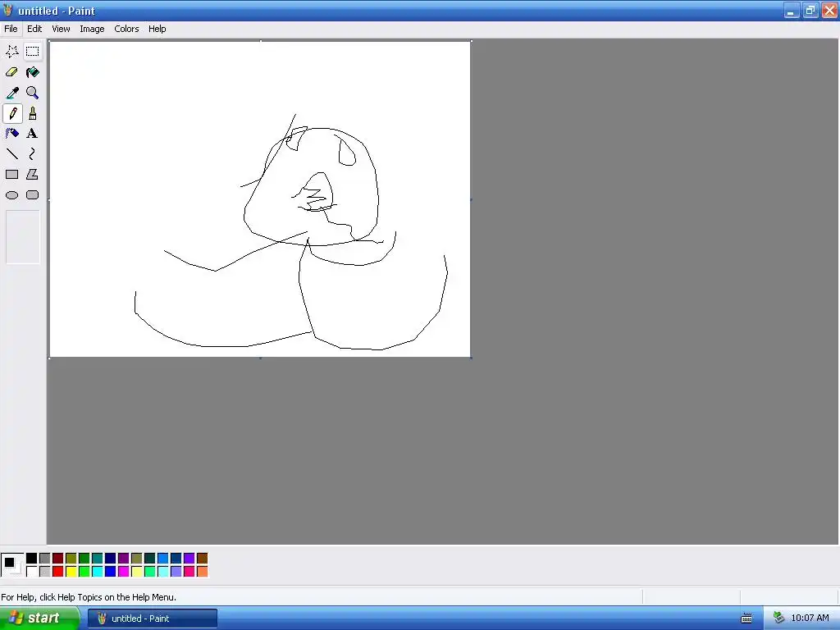Image resolution: width=840 pixels, height=630 pixels.
Task: Pick the magenta color swatch
Action: 124,572
